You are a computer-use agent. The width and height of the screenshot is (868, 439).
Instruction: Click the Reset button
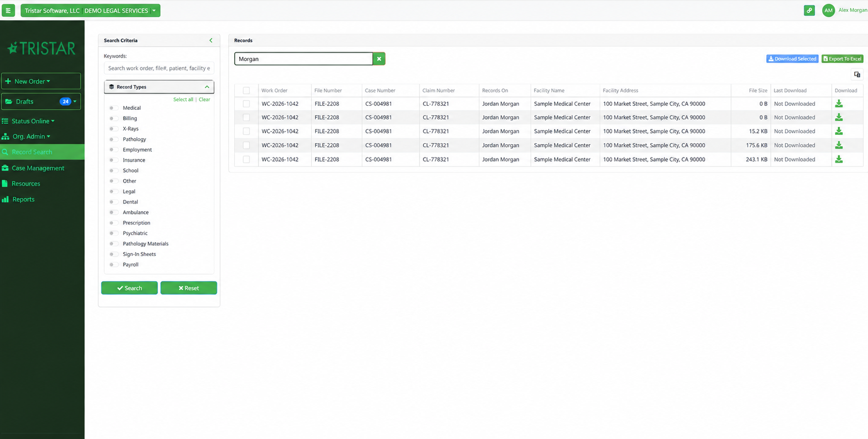coord(189,288)
